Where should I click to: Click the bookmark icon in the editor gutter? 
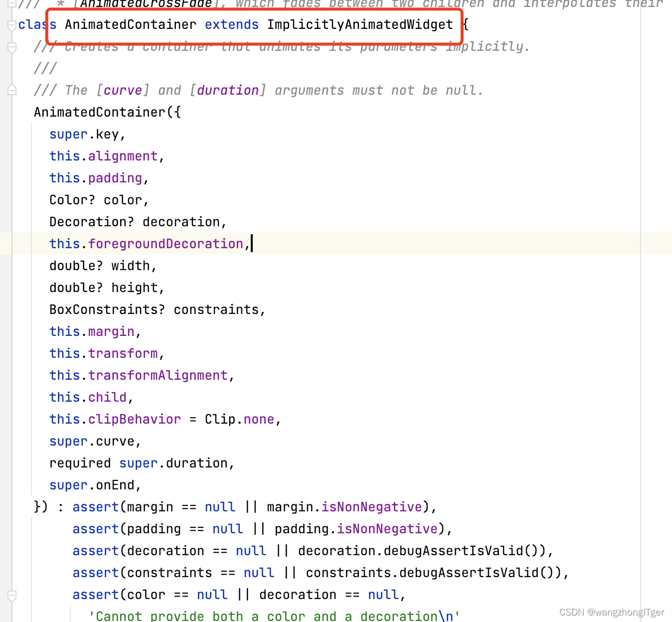11,90
